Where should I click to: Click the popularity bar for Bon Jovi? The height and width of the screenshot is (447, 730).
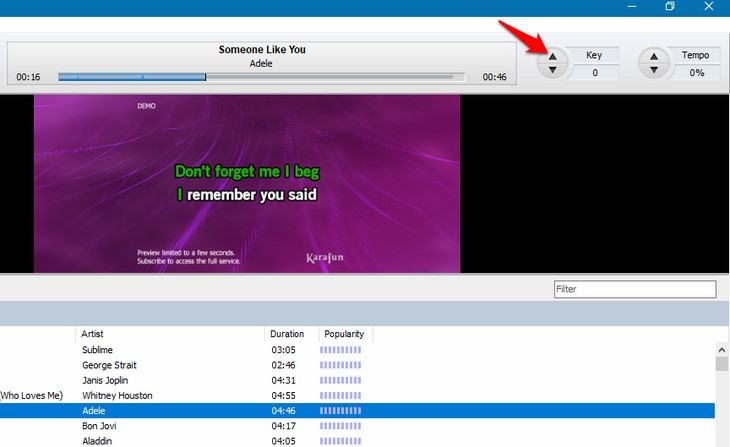340,426
